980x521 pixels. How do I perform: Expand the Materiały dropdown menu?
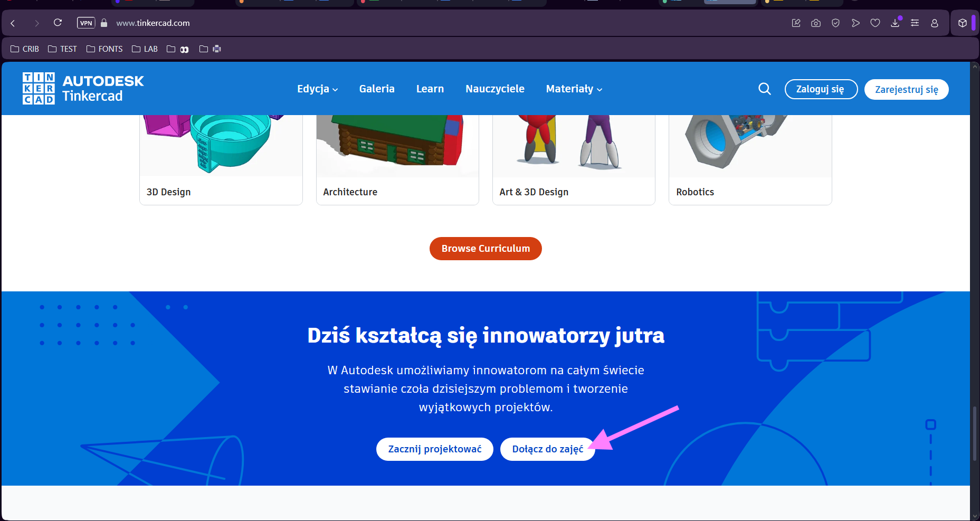(574, 89)
